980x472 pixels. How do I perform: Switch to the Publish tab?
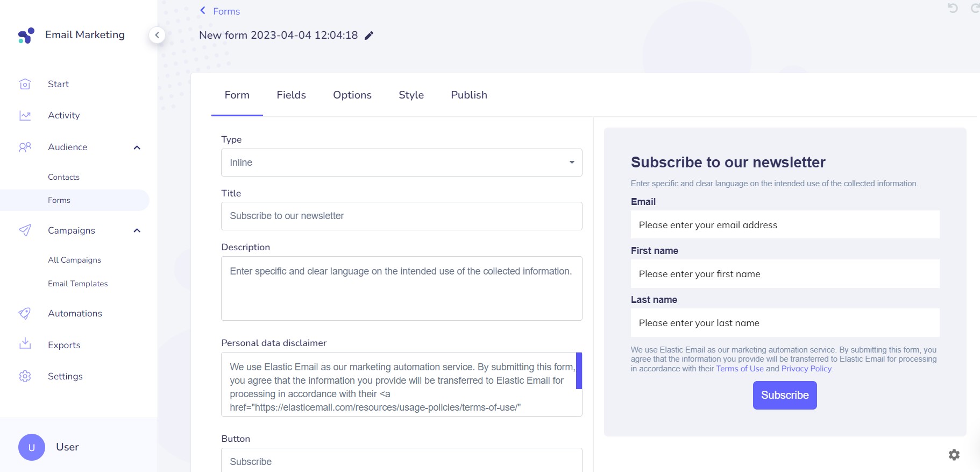(x=469, y=95)
